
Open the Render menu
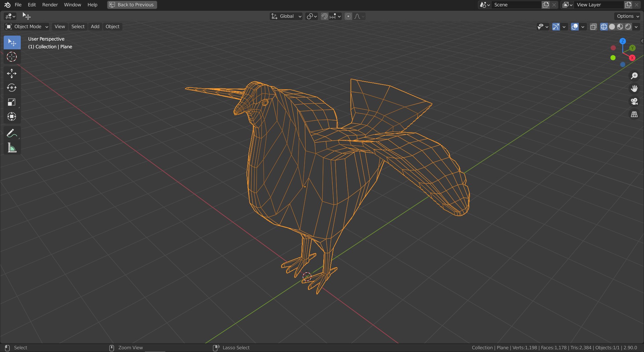(x=50, y=5)
